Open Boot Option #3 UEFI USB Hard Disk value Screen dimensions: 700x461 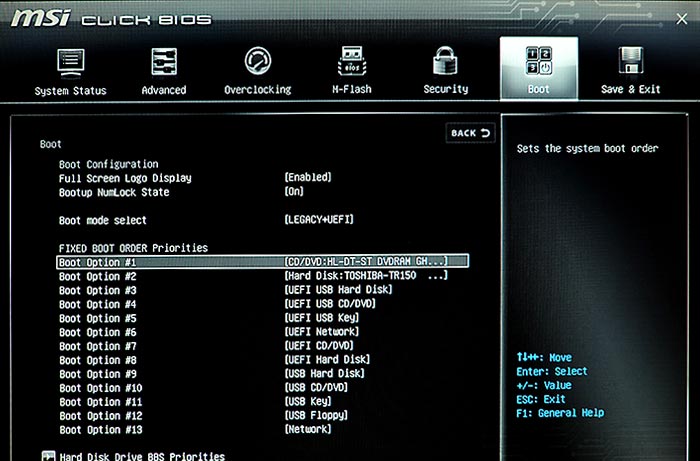point(338,290)
